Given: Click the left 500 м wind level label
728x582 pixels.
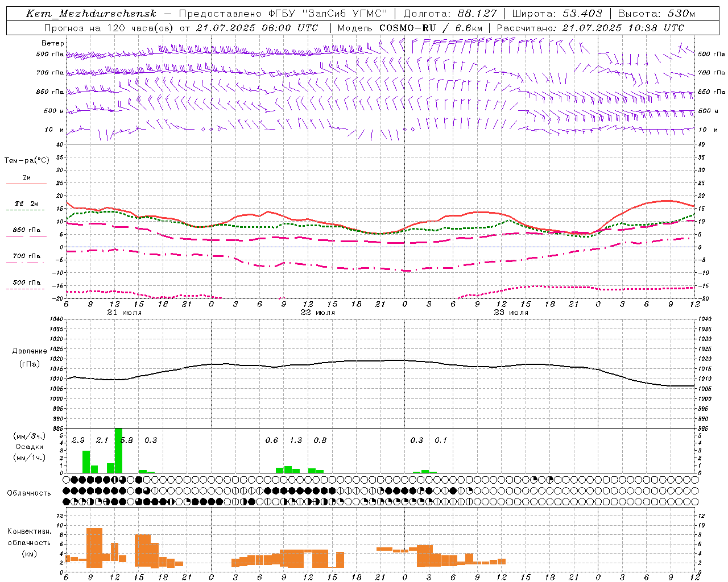Looking at the screenshot, I should 54,111.
